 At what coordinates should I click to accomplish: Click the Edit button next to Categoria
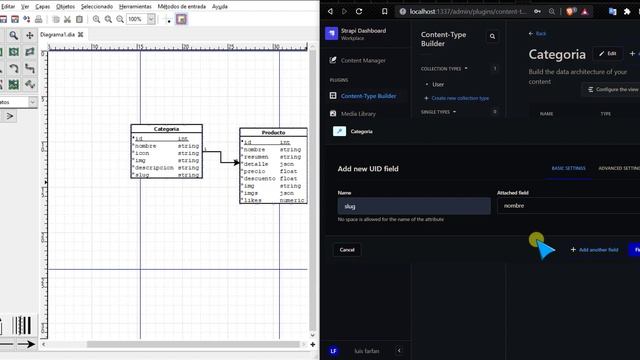(608, 53)
